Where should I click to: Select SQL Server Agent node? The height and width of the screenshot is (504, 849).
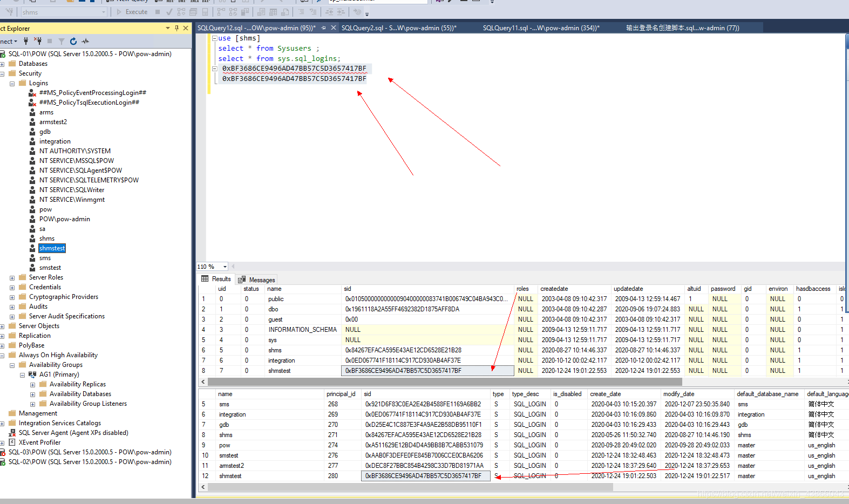(73, 433)
